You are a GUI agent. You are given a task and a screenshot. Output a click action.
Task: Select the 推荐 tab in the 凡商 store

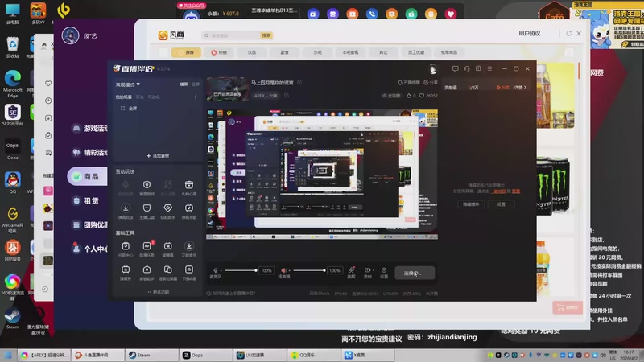click(186, 52)
